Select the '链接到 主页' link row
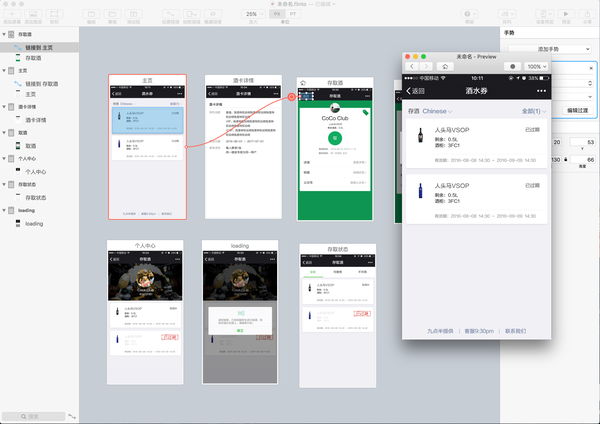Viewport: 600px width, 424px height. (x=39, y=47)
